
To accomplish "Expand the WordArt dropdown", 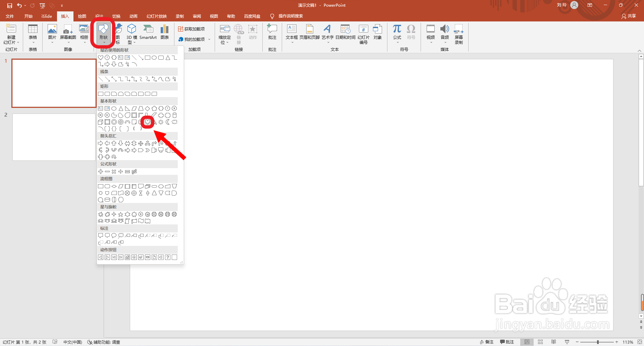I will coord(328,43).
